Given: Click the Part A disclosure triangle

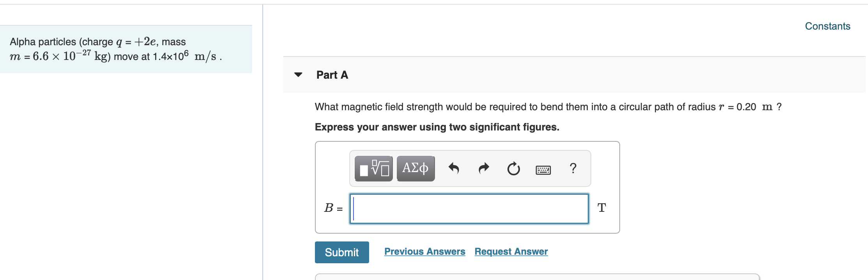Looking at the screenshot, I should coord(298,75).
